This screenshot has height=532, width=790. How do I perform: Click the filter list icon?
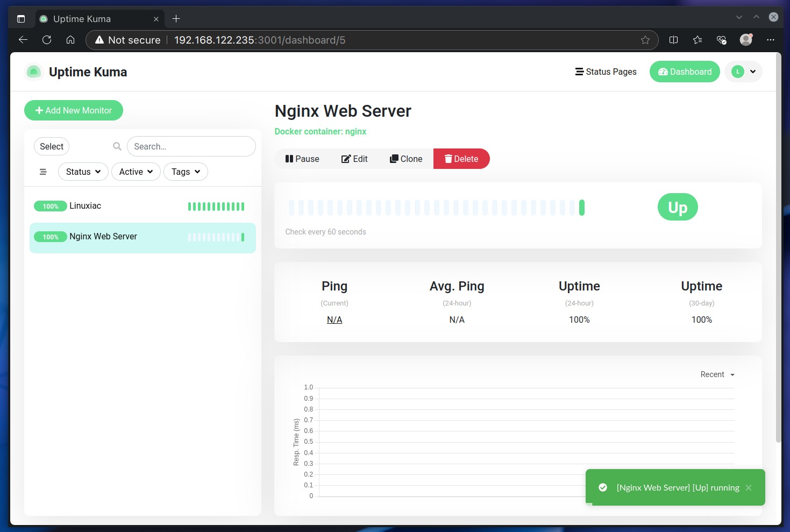pyautogui.click(x=43, y=172)
